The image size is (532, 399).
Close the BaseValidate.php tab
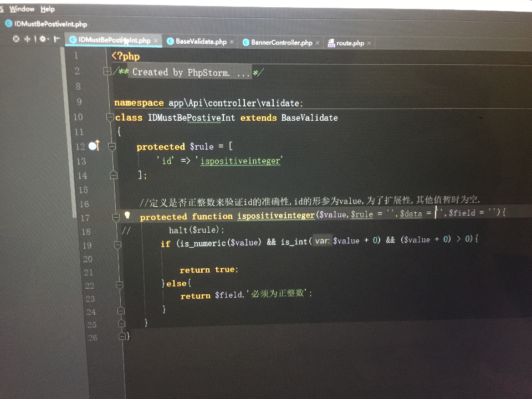click(232, 42)
